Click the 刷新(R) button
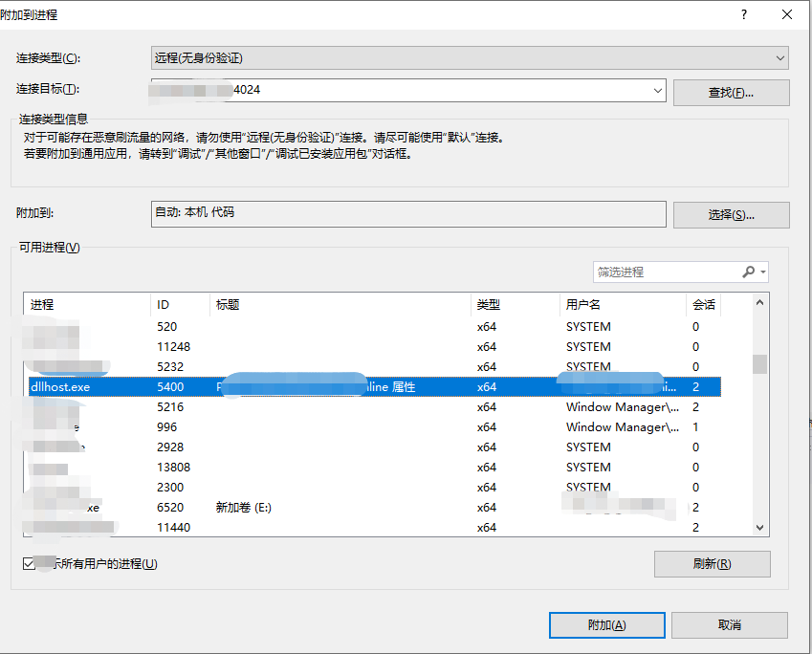812x654 pixels. pos(712,564)
